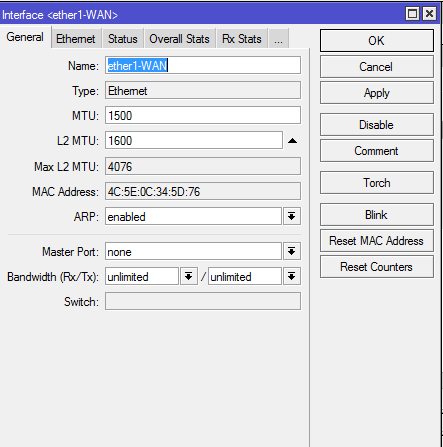Click Reset Counters button
Image resolution: width=443 pixels, height=447 pixels.
tap(377, 267)
